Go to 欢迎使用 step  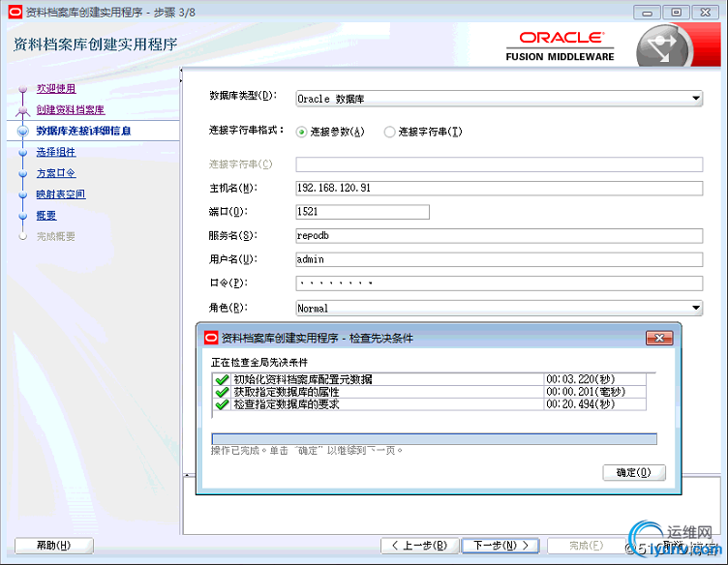56,88
